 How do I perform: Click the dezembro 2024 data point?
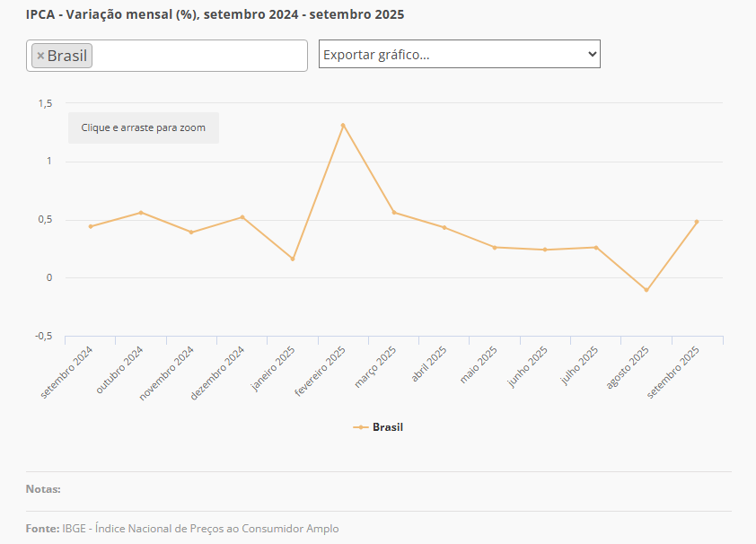click(242, 217)
